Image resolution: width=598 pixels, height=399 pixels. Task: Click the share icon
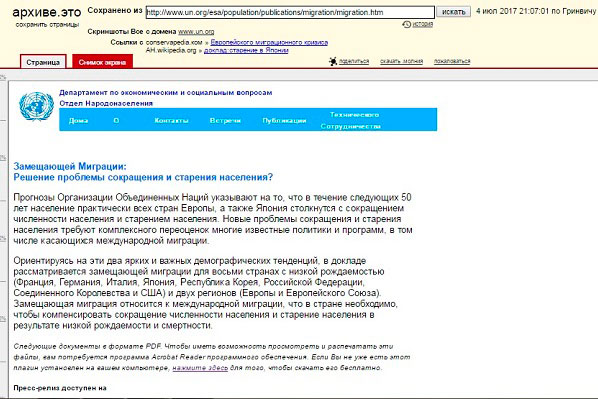click(333, 61)
